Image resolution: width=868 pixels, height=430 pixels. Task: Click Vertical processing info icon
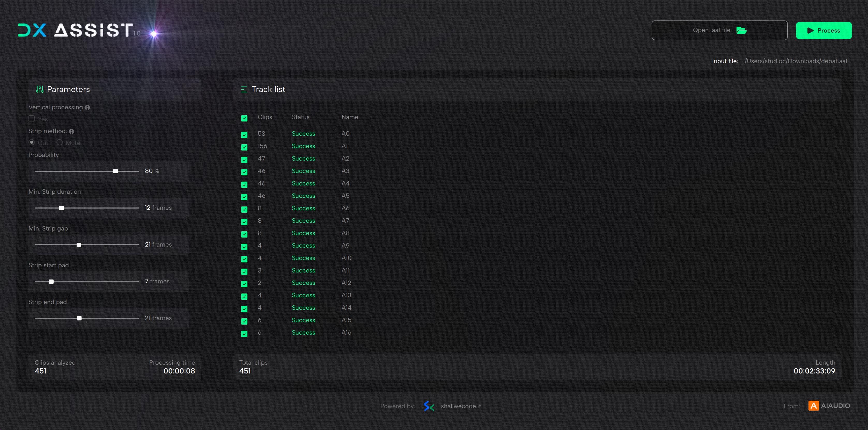tap(87, 107)
